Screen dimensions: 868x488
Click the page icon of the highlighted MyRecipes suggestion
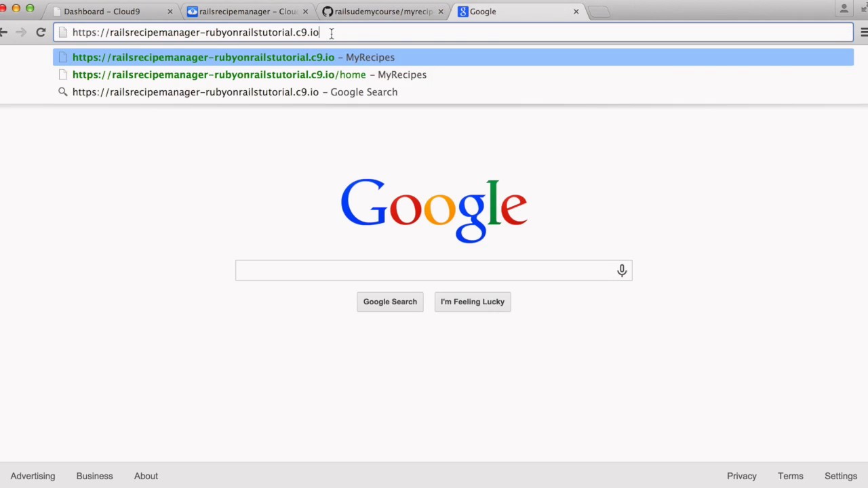pos(63,57)
